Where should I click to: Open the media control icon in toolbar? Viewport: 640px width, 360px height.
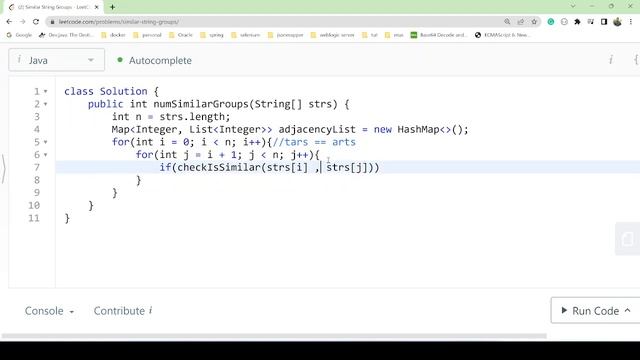tap(590, 22)
